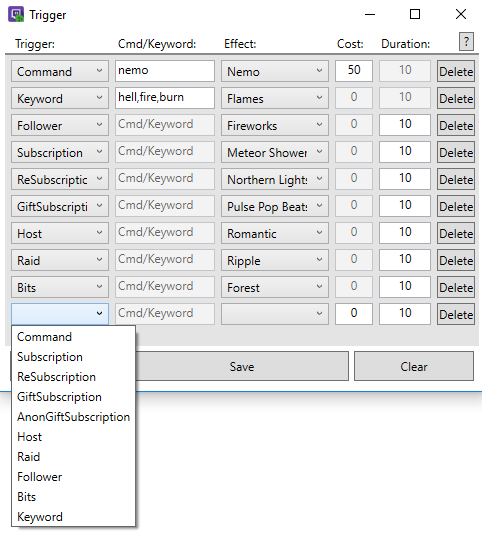Expand the empty effect dropdown in last row
This screenshot has width=482, height=534.
click(x=275, y=314)
